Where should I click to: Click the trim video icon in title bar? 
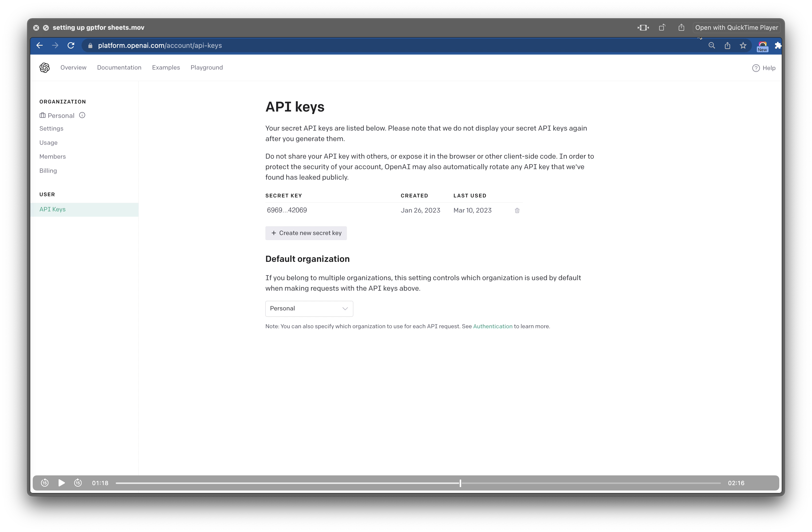coord(643,28)
